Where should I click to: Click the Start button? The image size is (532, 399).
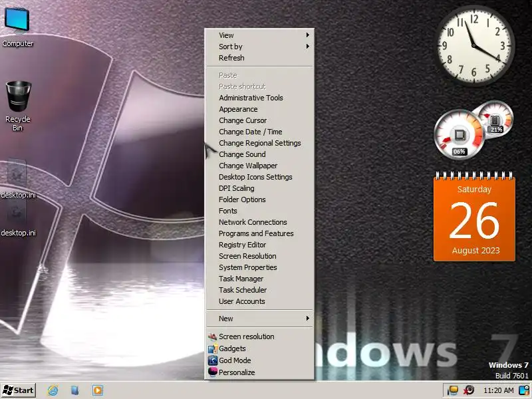tap(19, 390)
